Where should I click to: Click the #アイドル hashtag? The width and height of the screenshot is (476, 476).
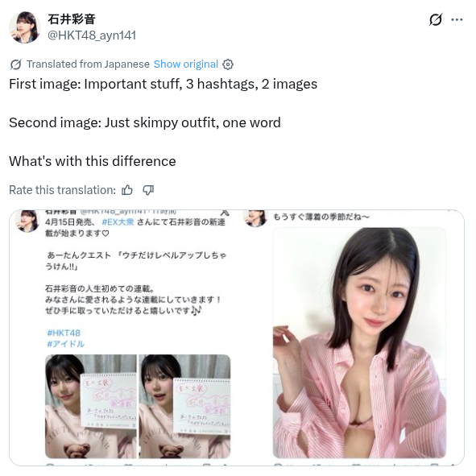pyautogui.click(x=65, y=344)
